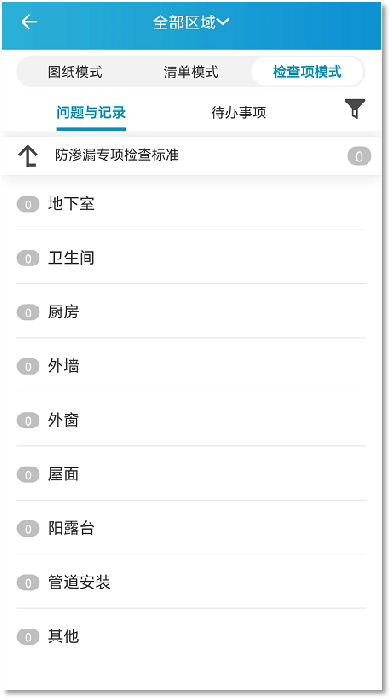Open the 问题与记录 tab
Viewport: 392px width, 700px height.
point(91,112)
